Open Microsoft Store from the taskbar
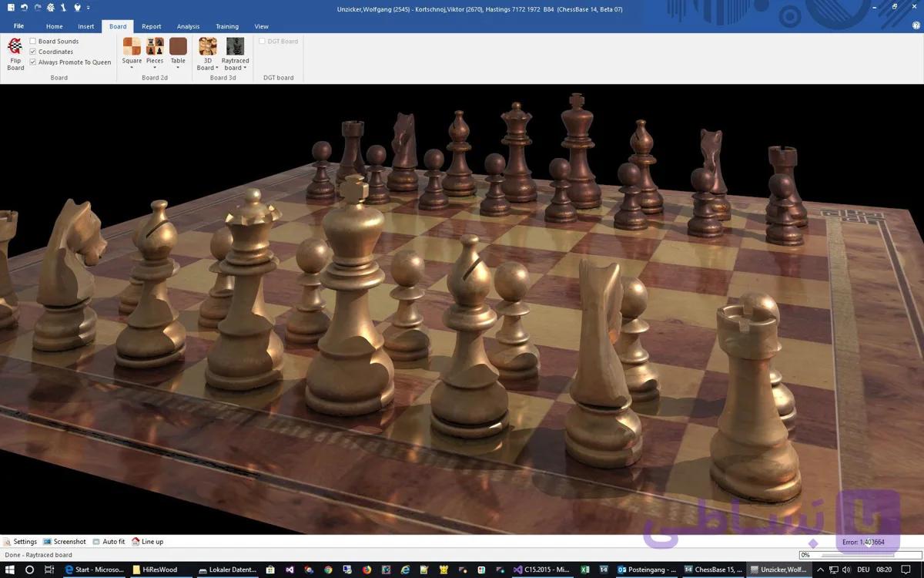 coord(270,570)
